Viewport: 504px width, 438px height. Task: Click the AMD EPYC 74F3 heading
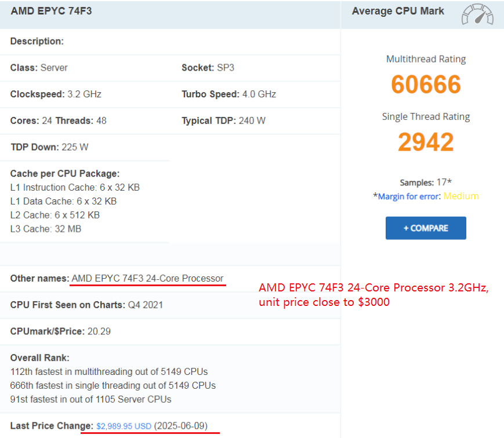[x=52, y=11]
